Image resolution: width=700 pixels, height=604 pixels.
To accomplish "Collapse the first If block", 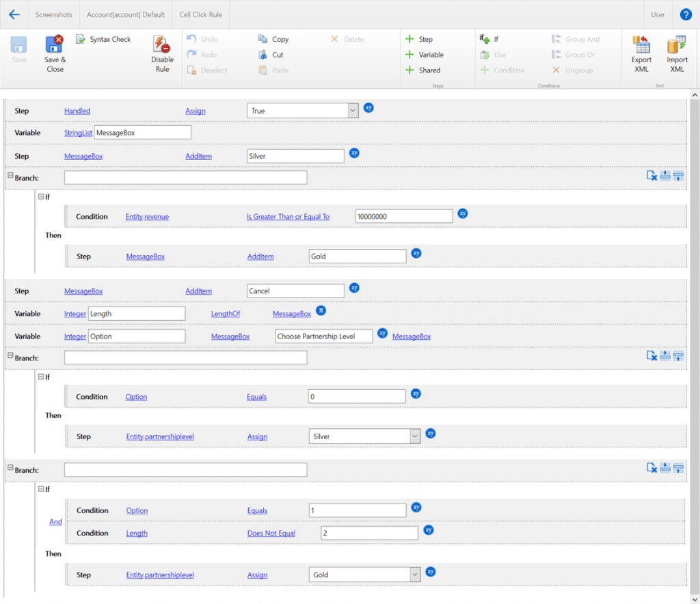I will click(x=40, y=196).
